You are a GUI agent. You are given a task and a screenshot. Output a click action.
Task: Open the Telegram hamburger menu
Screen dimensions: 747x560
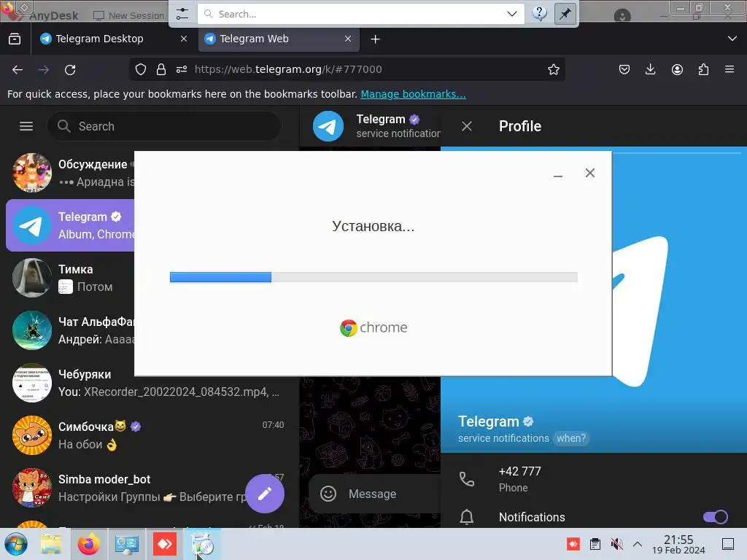coord(26,126)
